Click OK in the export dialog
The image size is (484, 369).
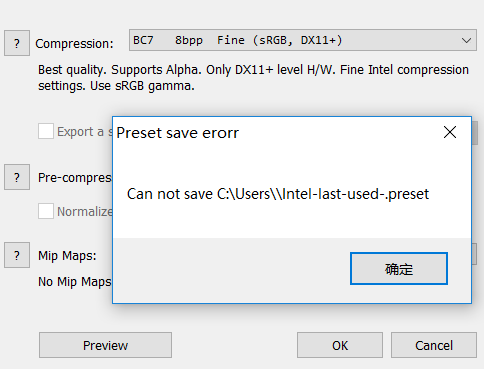click(x=340, y=345)
